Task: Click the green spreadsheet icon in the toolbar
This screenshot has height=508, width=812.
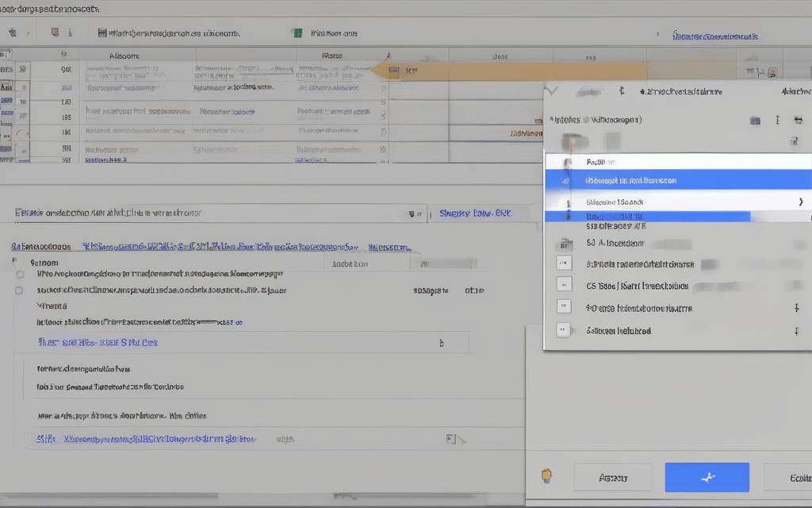Action: 297,33
